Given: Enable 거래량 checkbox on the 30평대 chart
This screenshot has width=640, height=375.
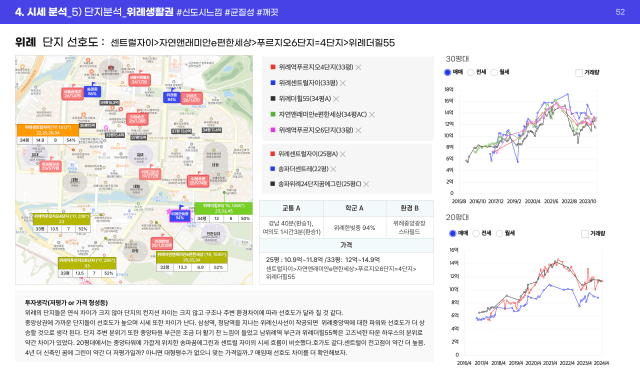Looking at the screenshot, I should click(x=579, y=73).
